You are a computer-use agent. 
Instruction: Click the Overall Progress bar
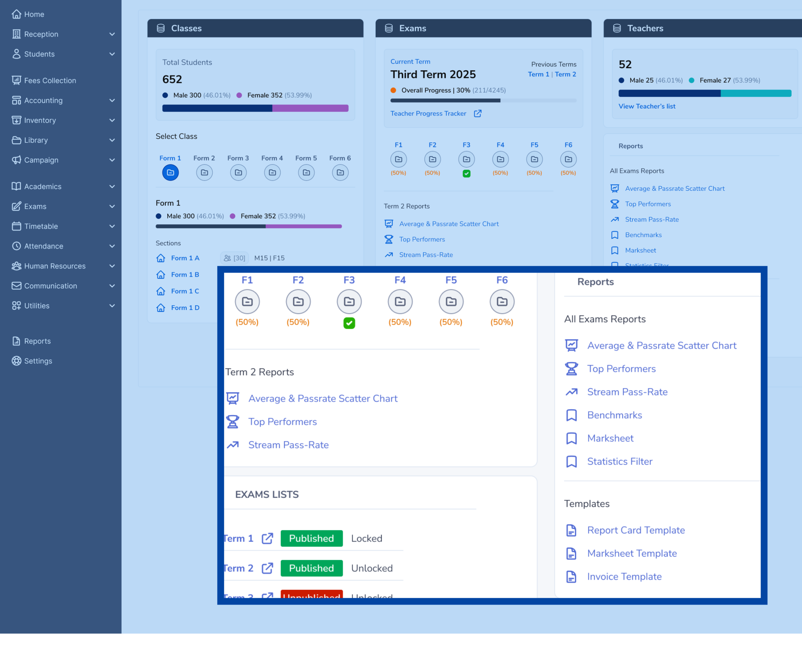445,101
